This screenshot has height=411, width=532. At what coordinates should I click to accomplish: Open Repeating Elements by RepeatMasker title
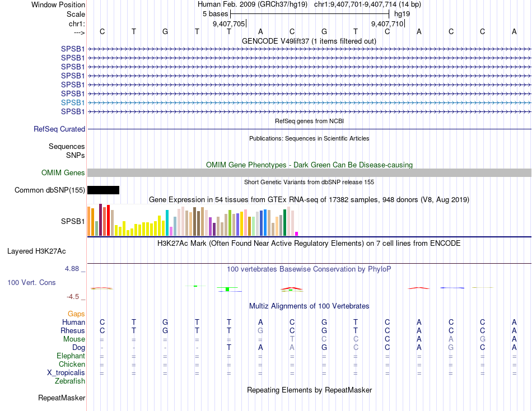click(309, 390)
